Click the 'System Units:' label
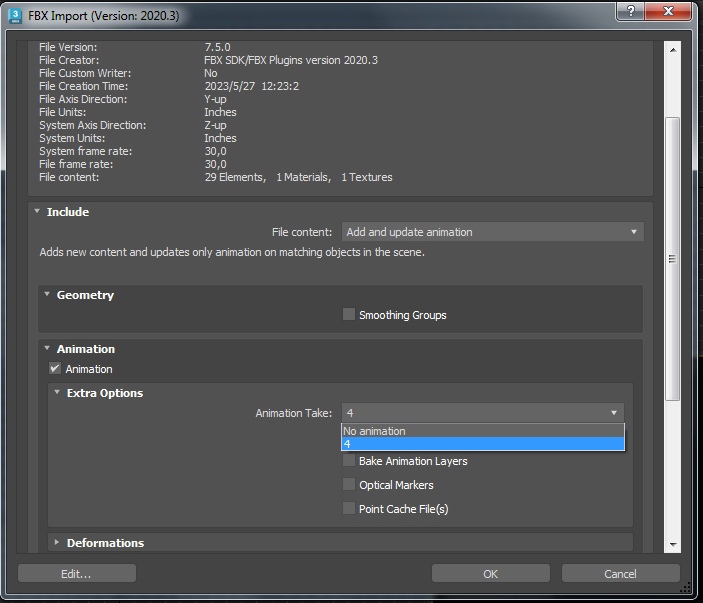Screen dimensions: 703x603 click(72, 138)
